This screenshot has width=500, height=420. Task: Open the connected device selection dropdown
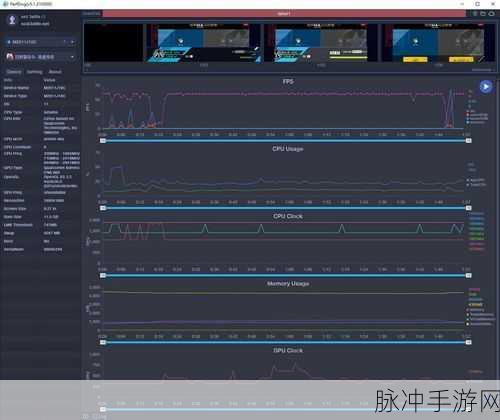tap(40, 42)
